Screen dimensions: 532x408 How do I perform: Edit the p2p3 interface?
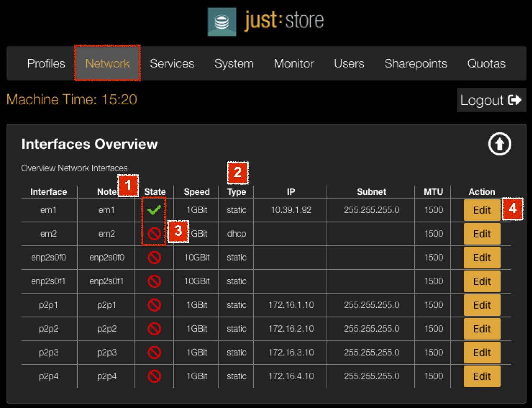[482, 352]
